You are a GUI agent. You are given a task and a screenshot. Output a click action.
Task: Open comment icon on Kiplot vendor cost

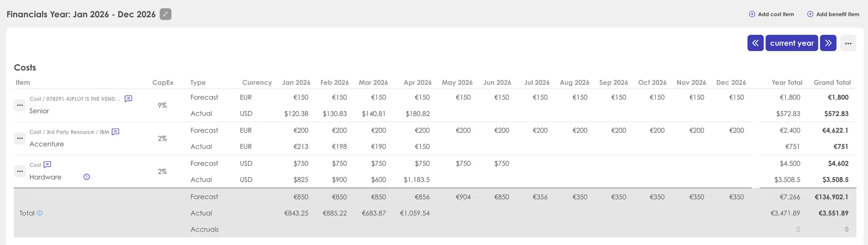point(128,99)
